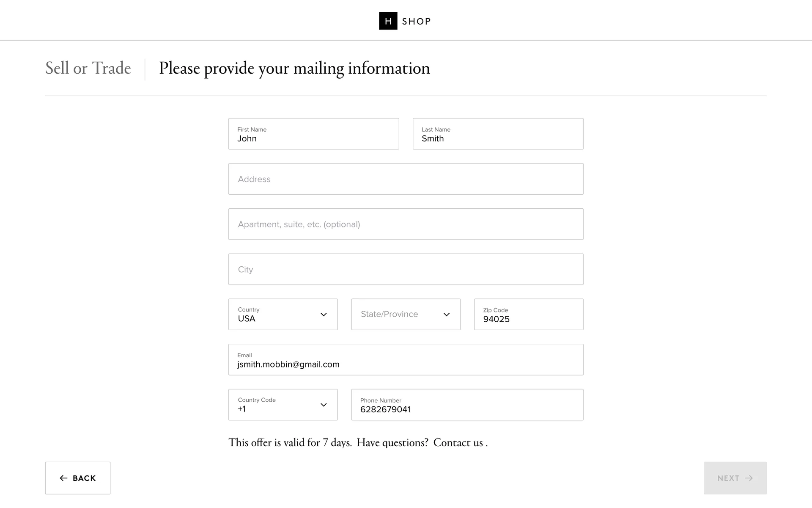Viewport: 812px width, 508px height.
Task: Click the Sell or Trade heading
Action: [88, 68]
